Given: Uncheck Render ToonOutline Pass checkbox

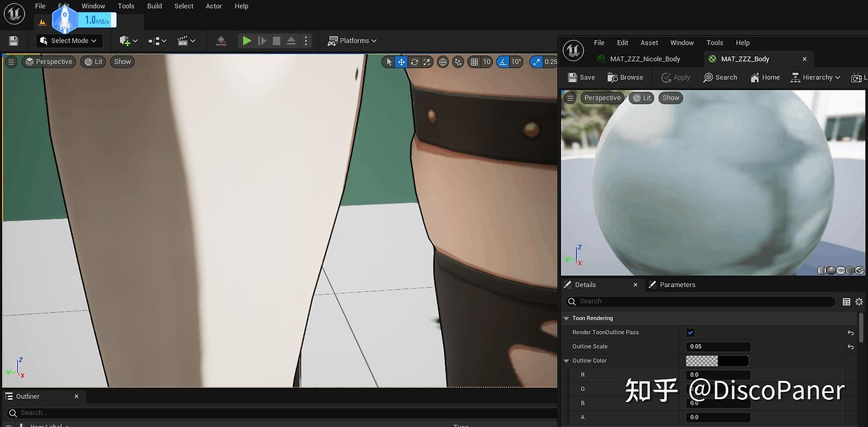Looking at the screenshot, I should 690,333.
